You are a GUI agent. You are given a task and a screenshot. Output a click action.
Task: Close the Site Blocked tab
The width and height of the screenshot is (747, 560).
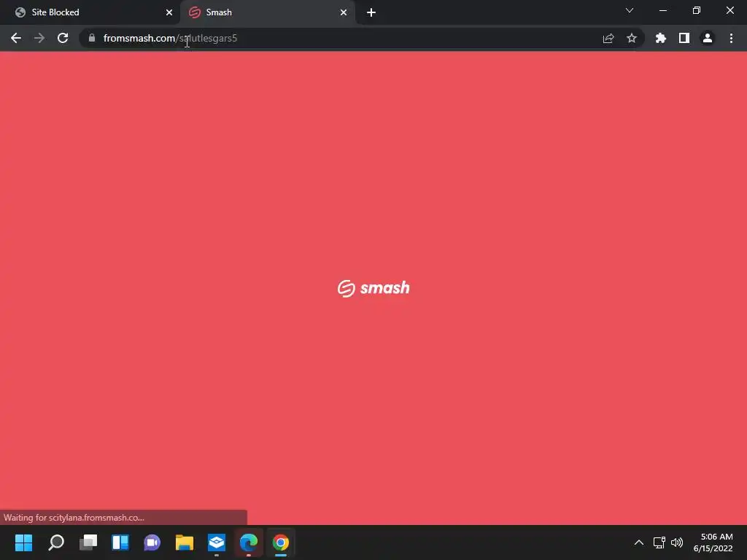tap(169, 12)
